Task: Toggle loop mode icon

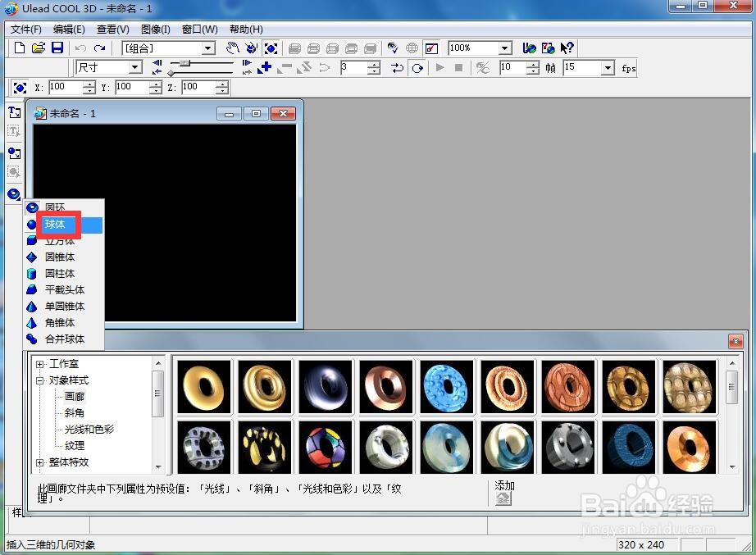Action: click(x=417, y=68)
